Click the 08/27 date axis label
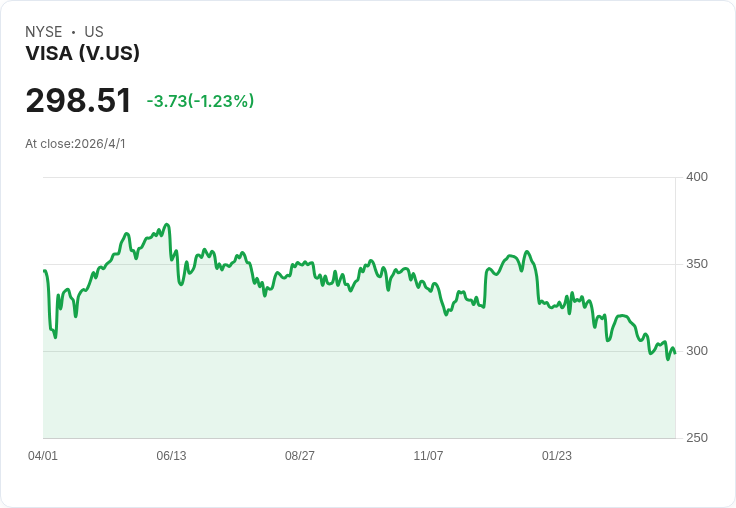Image resolution: width=736 pixels, height=508 pixels. (300, 456)
